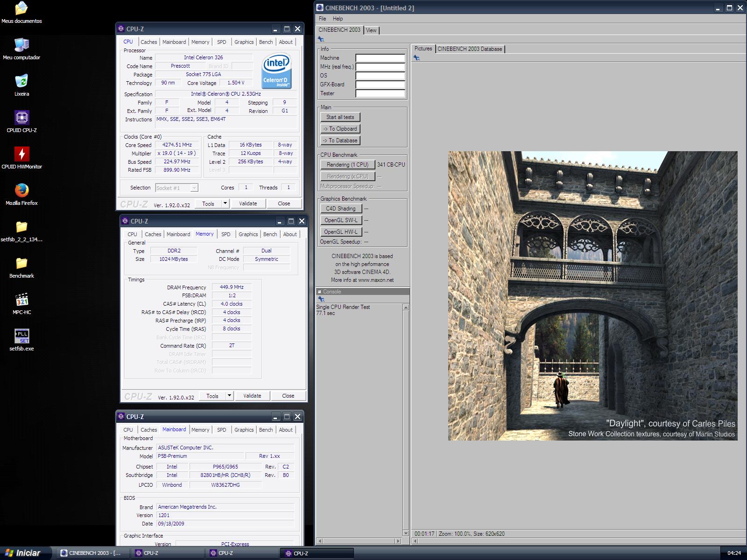The image size is (747, 560).
Task: Click console horizontal scrollbar right arrow
Action: coord(398,541)
